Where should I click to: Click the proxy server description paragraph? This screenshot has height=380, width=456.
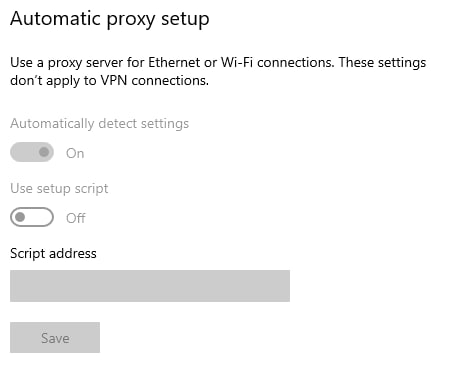(x=218, y=71)
